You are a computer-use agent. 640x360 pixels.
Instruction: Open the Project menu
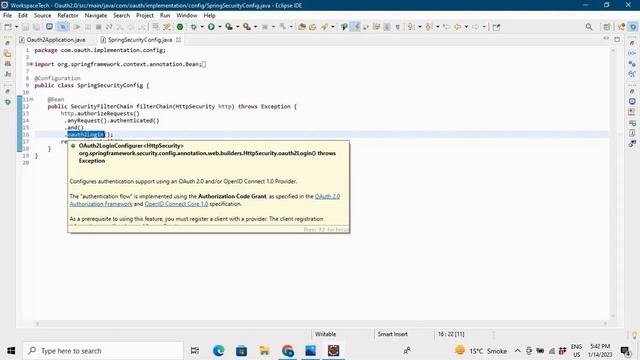(x=144, y=16)
